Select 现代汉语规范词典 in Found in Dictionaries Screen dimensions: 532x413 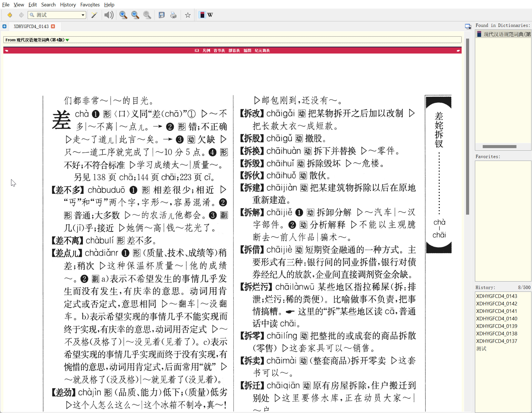tap(503, 34)
